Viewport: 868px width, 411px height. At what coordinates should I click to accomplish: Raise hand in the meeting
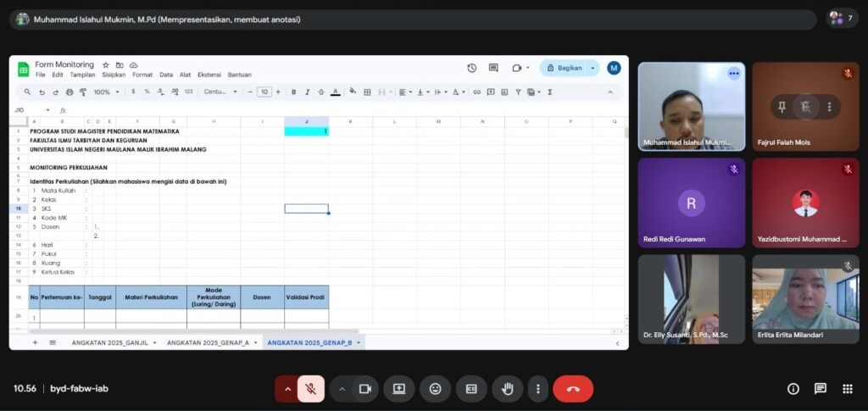point(508,389)
